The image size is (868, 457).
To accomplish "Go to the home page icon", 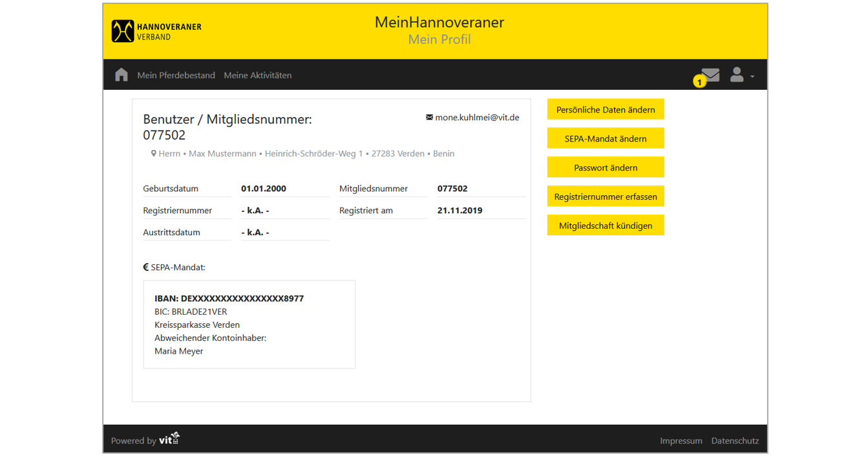I will tap(122, 74).
